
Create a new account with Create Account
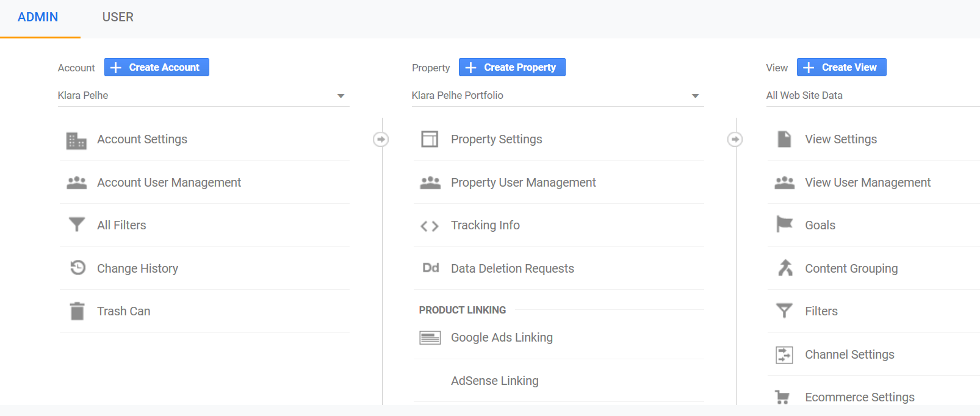[x=157, y=67]
